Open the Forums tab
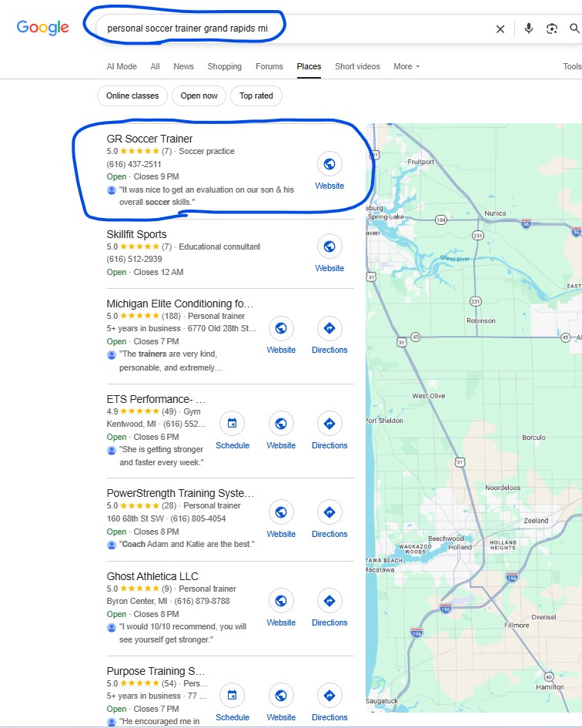This screenshot has height=728, width=582. 269,66
